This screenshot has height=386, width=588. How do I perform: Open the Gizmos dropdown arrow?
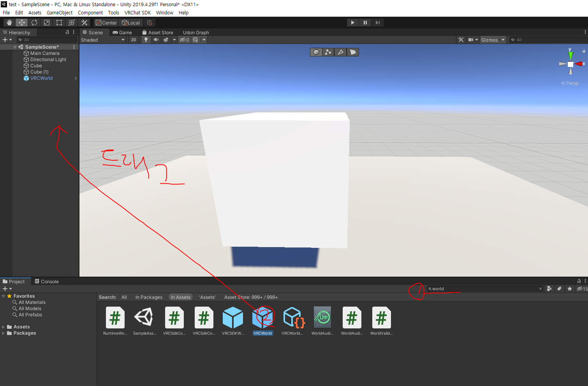click(x=503, y=40)
